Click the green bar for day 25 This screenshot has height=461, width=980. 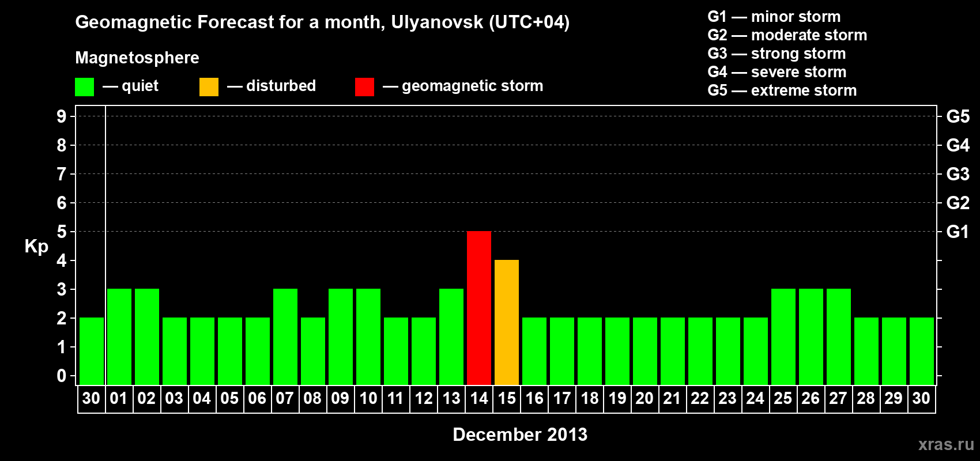pyautogui.click(x=783, y=337)
